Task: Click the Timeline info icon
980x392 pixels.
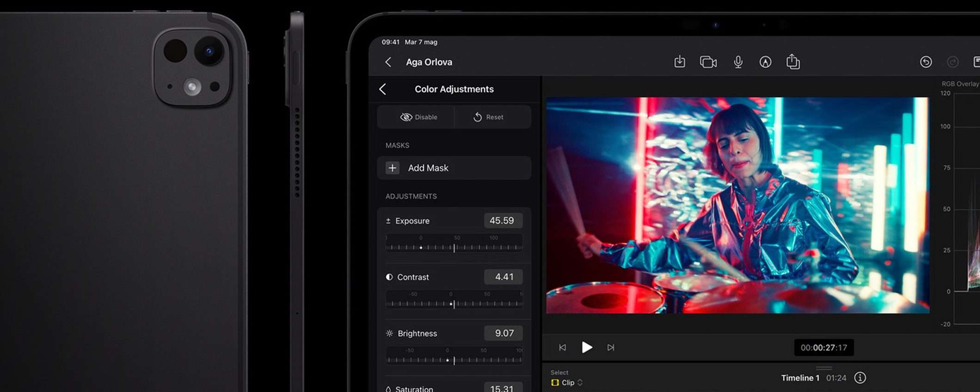Action: pos(860,378)
